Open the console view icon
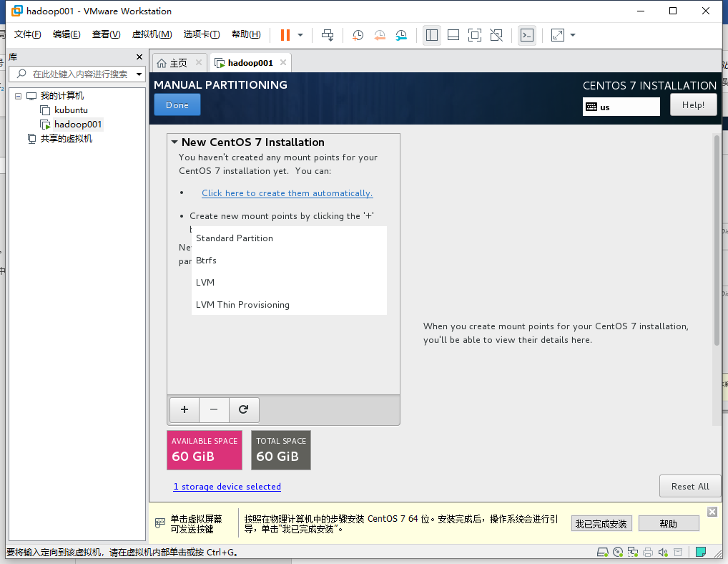Screen dimensions: 728x564 tap(527, 35)
